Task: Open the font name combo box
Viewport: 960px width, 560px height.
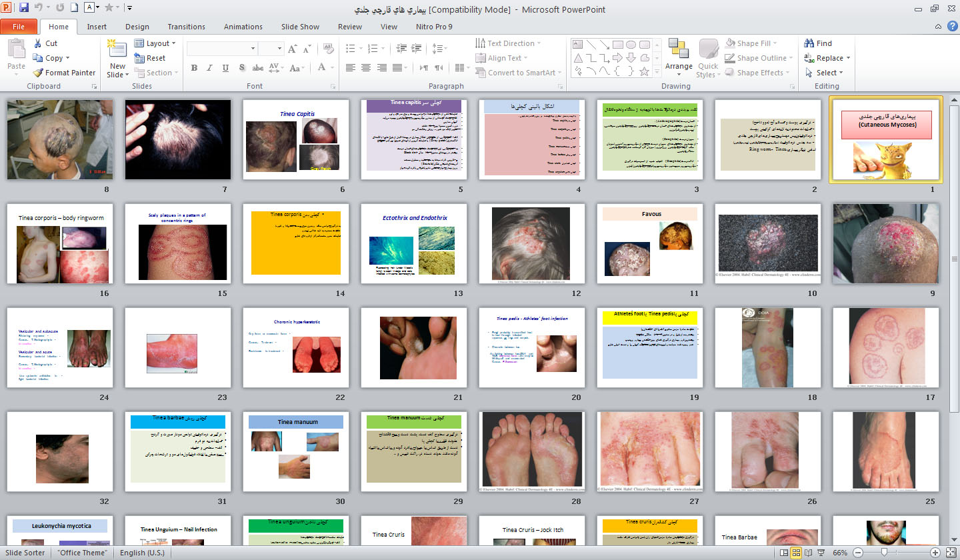Action: tap(221, 49)
